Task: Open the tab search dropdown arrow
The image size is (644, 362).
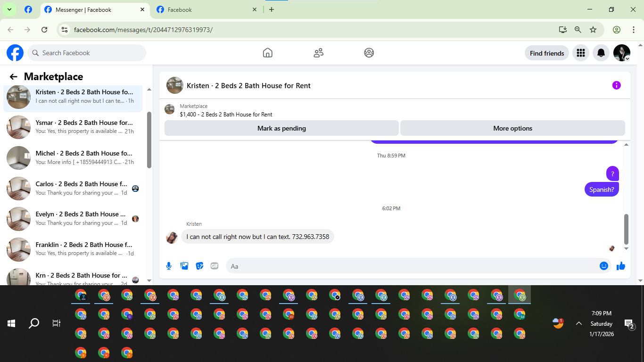Action: tap(9, 9)
